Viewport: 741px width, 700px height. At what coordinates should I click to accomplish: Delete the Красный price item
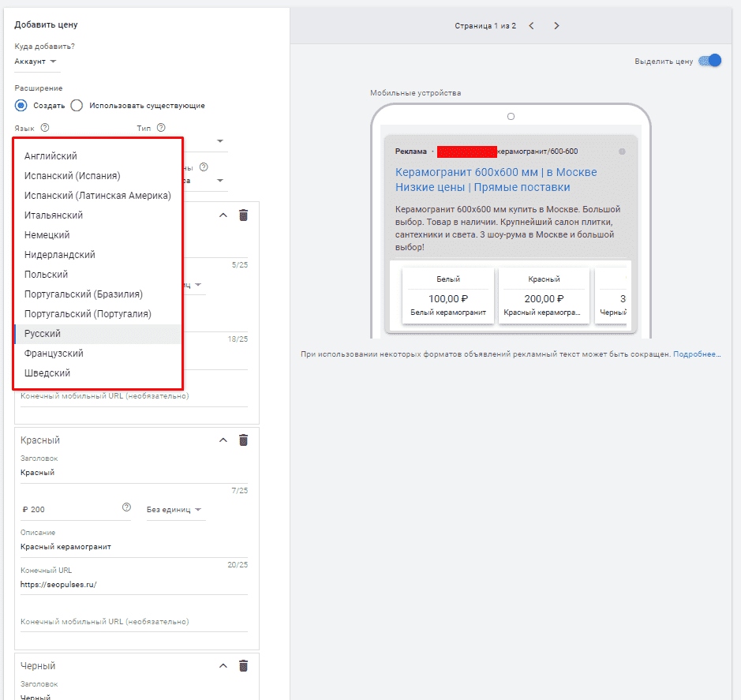[x=243, y=440]
